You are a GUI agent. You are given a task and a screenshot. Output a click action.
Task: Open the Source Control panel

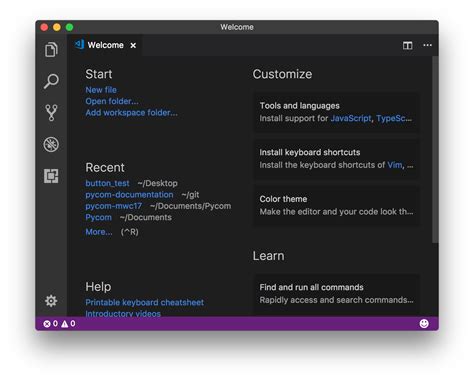pyautogui.click(x=51, y=113)
